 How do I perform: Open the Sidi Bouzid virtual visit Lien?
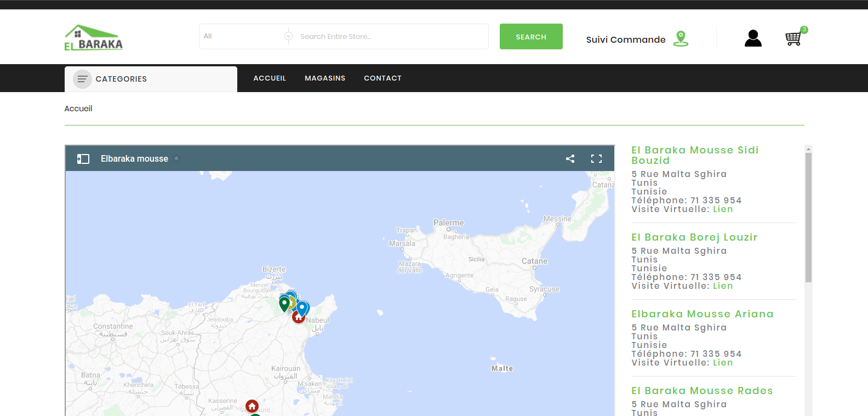coord(723,209)
